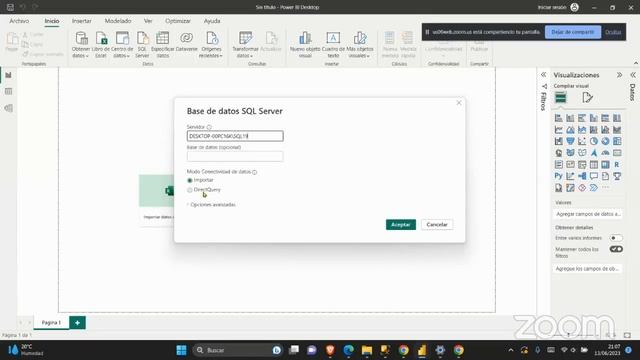Choose the Python visual icon
Viewport: 640px width, 360px height.
coord(558,176)
